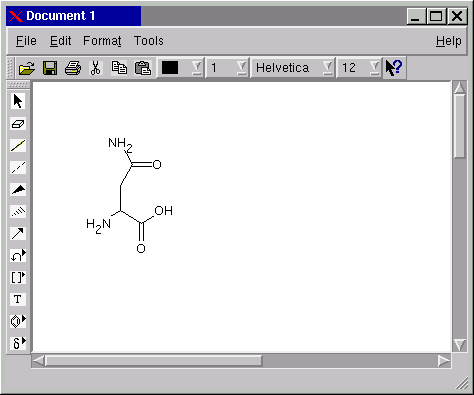The image size is (474, 395).
Task: Cut selection with the scissors icon
Action: [x=96, y=68]
